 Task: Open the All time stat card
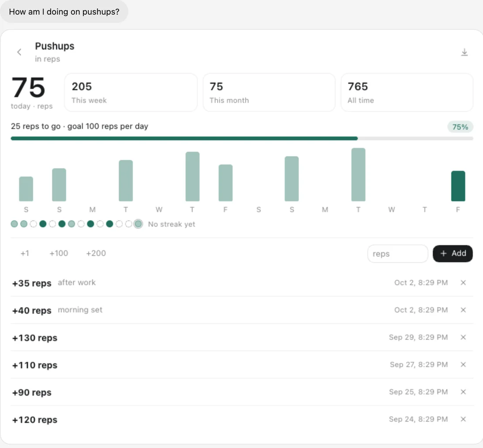tap(407, 93)
